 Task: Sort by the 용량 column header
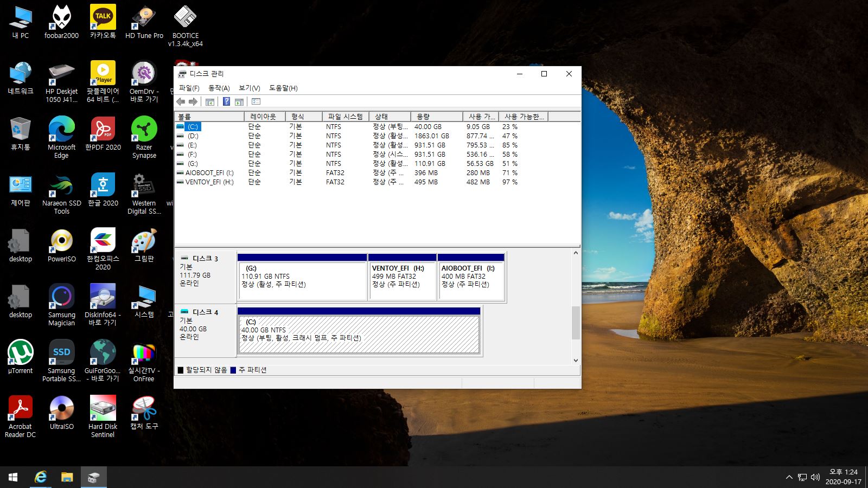437,117
